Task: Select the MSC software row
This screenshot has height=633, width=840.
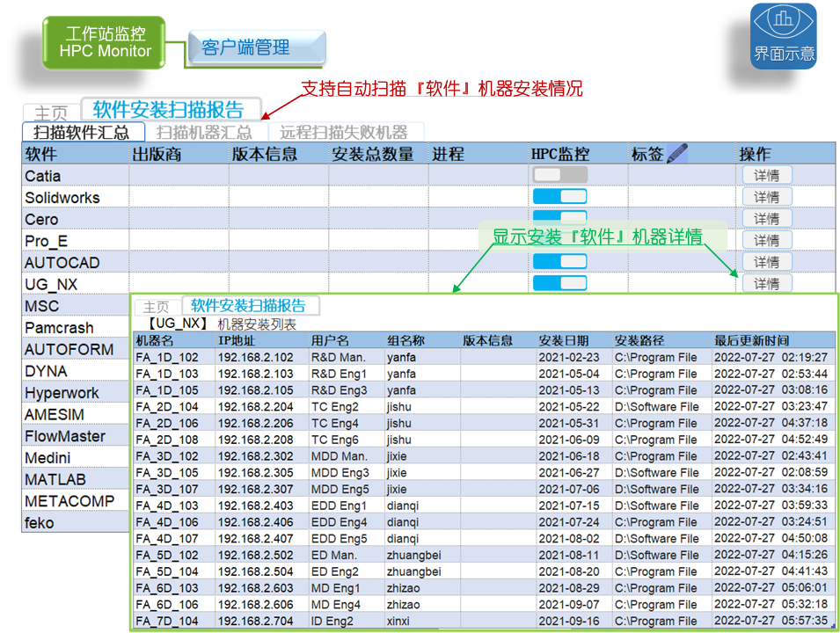Action: (x=76, y=306)
